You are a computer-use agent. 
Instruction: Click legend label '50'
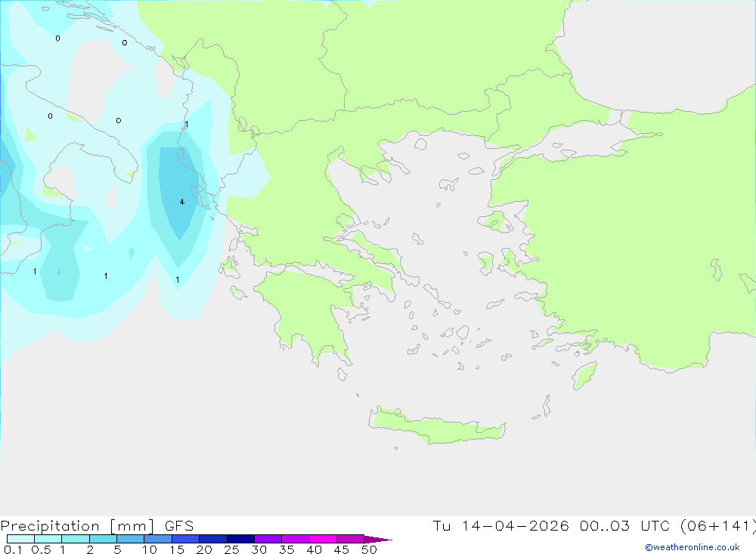pyautogui.click(x=369, y=549)
